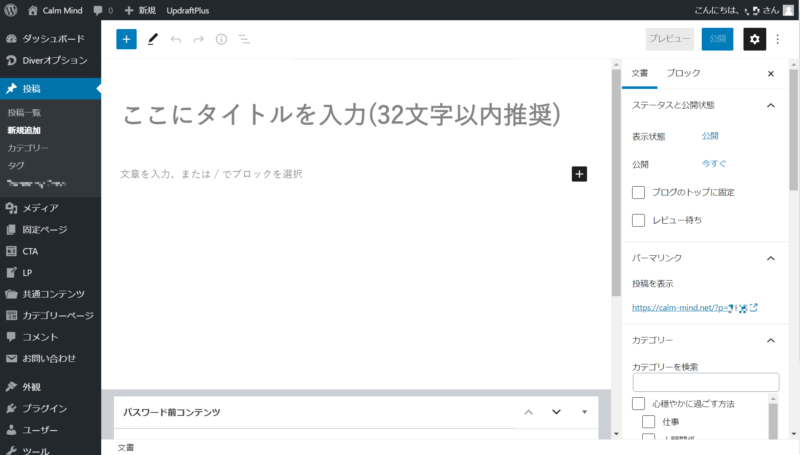This screenshot has width=800, height=455.
Task: Select the 投稿 posts menu item
Action: (51, 89)
